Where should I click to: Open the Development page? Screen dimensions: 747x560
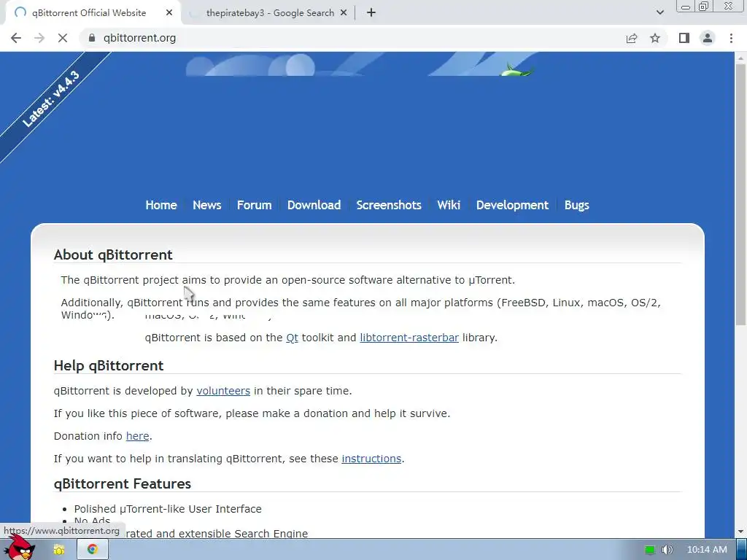512,205
